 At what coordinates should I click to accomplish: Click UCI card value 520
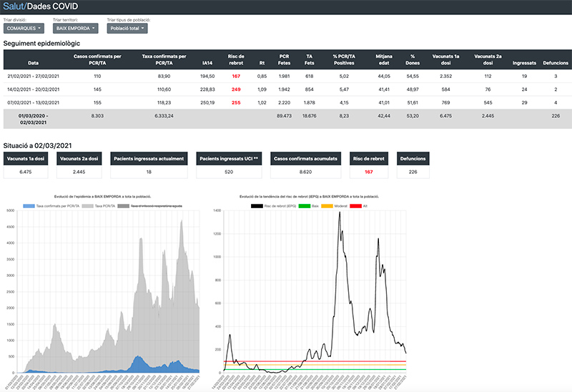click(x=229, y=172)
